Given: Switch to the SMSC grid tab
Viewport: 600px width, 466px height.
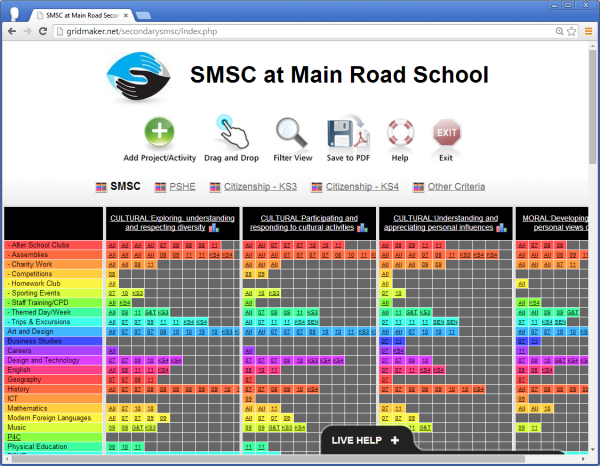Looking at the screenshot, I should (x=125, y=186).
